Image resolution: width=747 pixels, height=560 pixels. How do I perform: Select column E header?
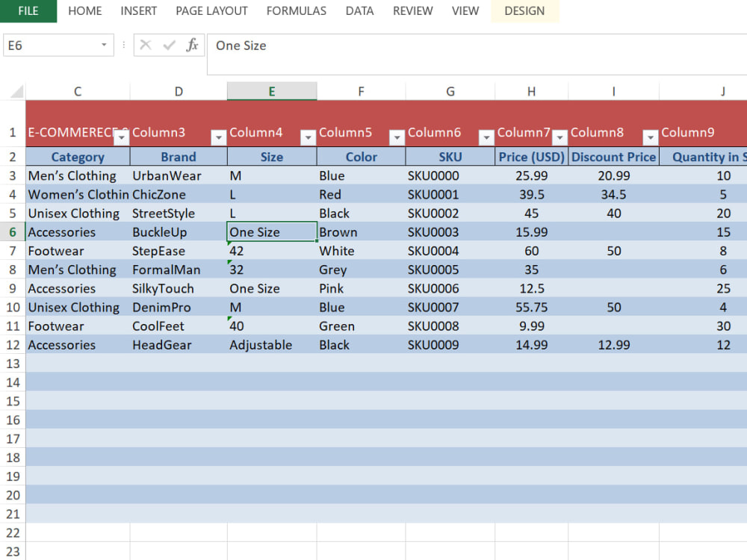272,91
